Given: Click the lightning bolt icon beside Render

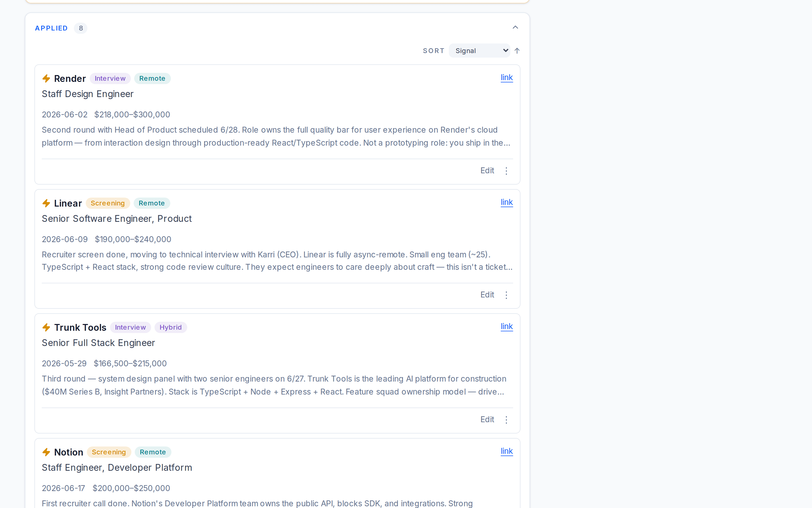Looking at the screenshot, I should coord(46,79).
